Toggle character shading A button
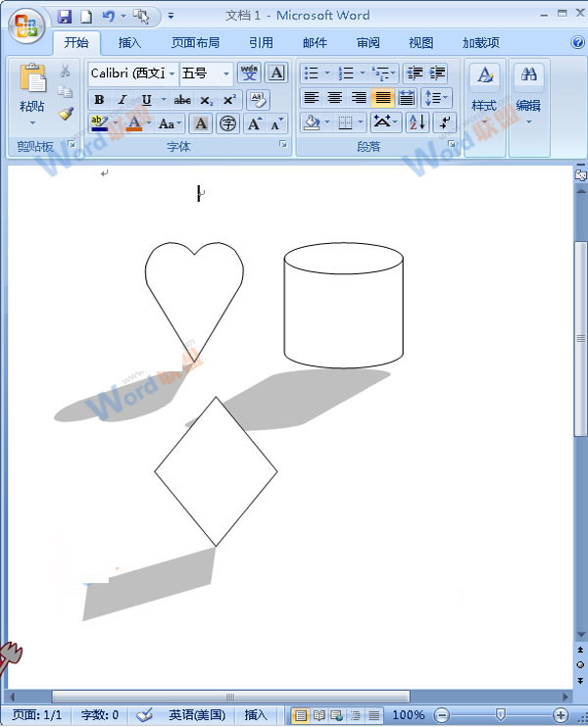The height and width of the screenshot is (727, 588). [x=201, y=123]
